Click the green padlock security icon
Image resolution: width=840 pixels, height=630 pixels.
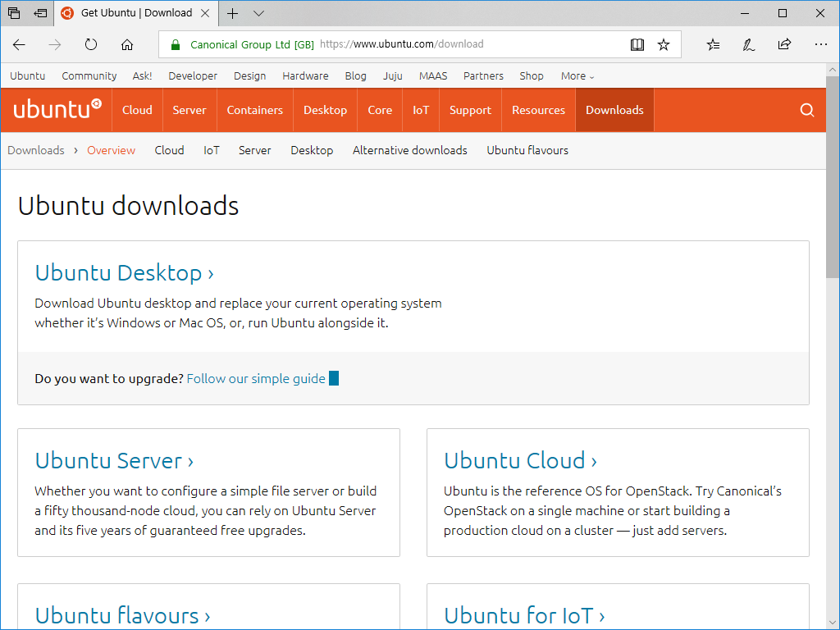click(x=176, y=44)
